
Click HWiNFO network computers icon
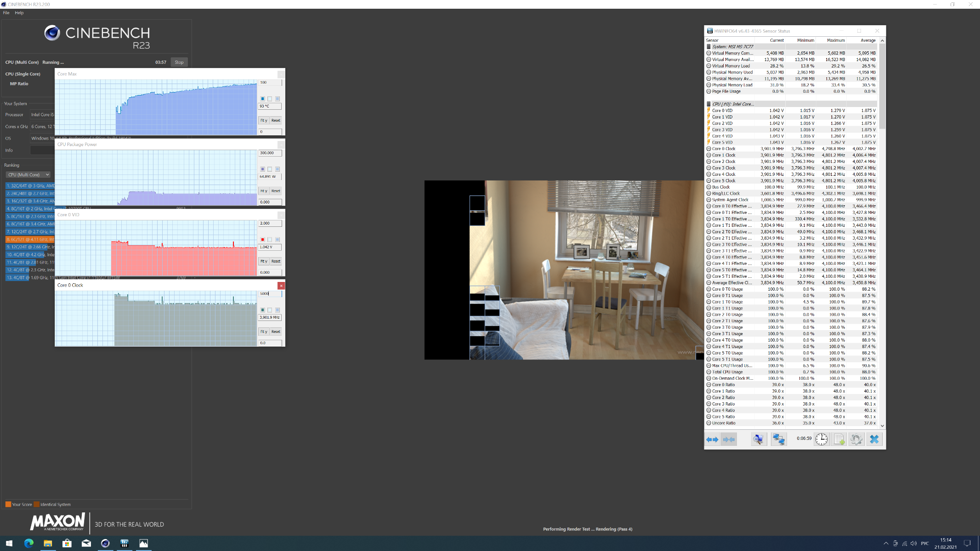(778, 439)
